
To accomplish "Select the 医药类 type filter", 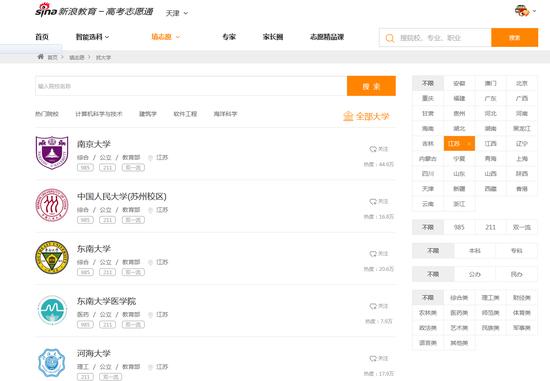I will tap(459, 313).
